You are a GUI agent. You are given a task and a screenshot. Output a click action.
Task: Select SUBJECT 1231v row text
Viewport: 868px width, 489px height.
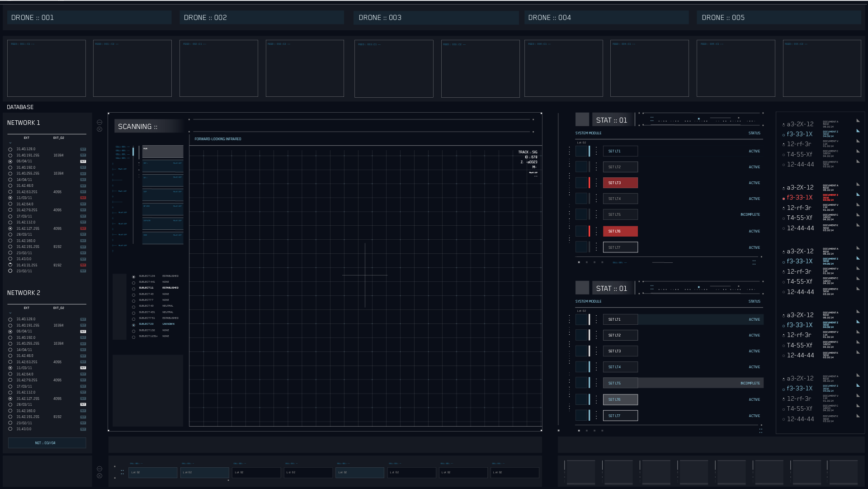(148, 336)
